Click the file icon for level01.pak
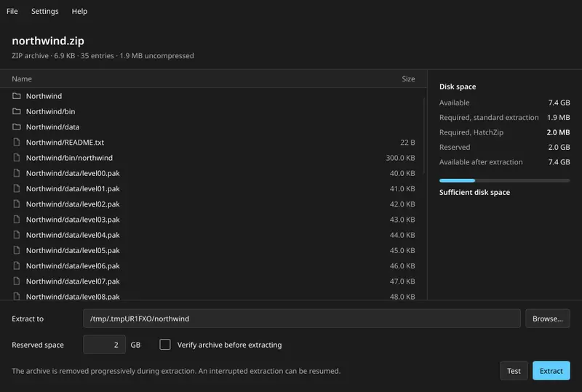Screen dimensions: 582x392 (x=16, y=188)
